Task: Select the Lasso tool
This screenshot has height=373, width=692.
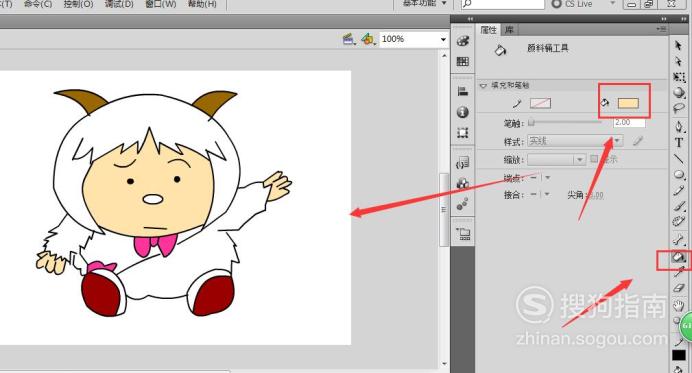Action: pos(679,108)
